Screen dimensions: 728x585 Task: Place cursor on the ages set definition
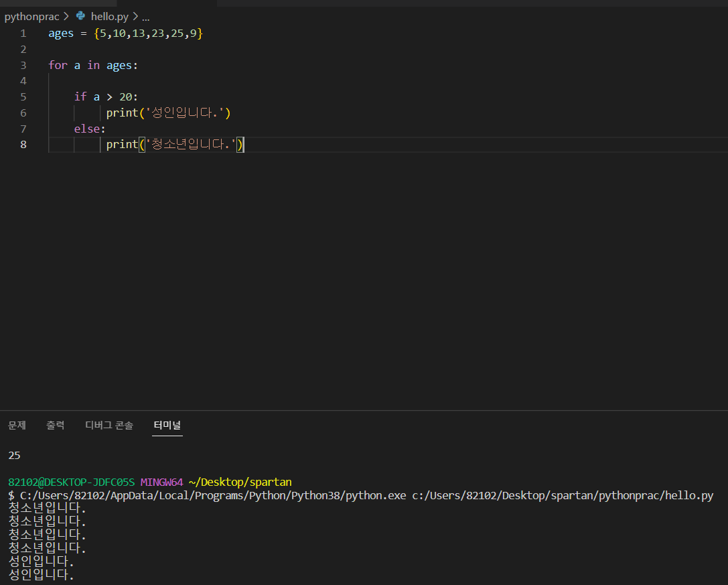click(x=125, y=34)
